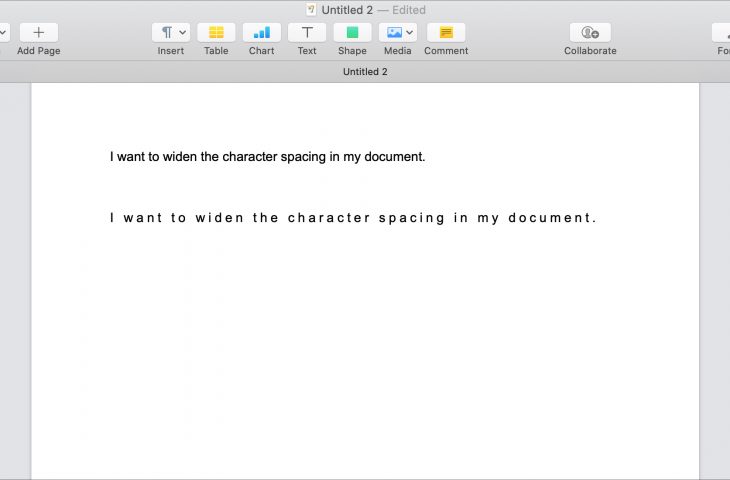Select the "Untitled 2" document tab
The height and width of the screenshot is (480, 730).
tap(365, 72)
